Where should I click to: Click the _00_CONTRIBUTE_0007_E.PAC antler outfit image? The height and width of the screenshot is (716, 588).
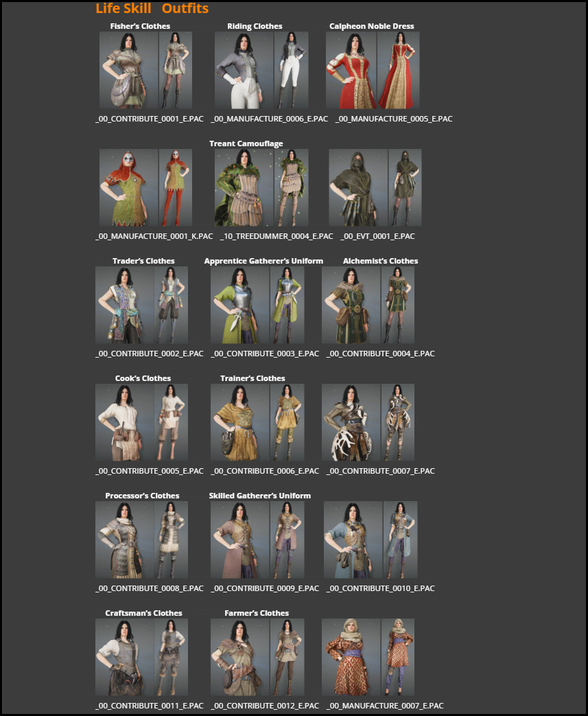368,422
